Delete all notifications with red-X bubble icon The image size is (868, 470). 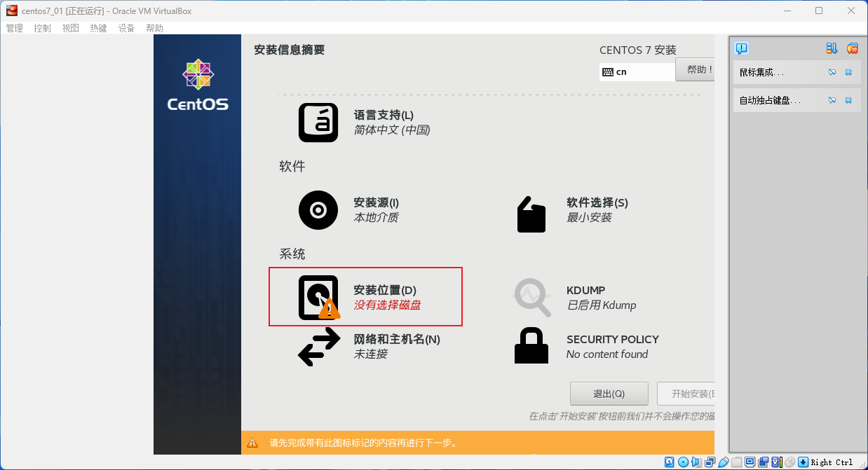[x=852, y=48]
